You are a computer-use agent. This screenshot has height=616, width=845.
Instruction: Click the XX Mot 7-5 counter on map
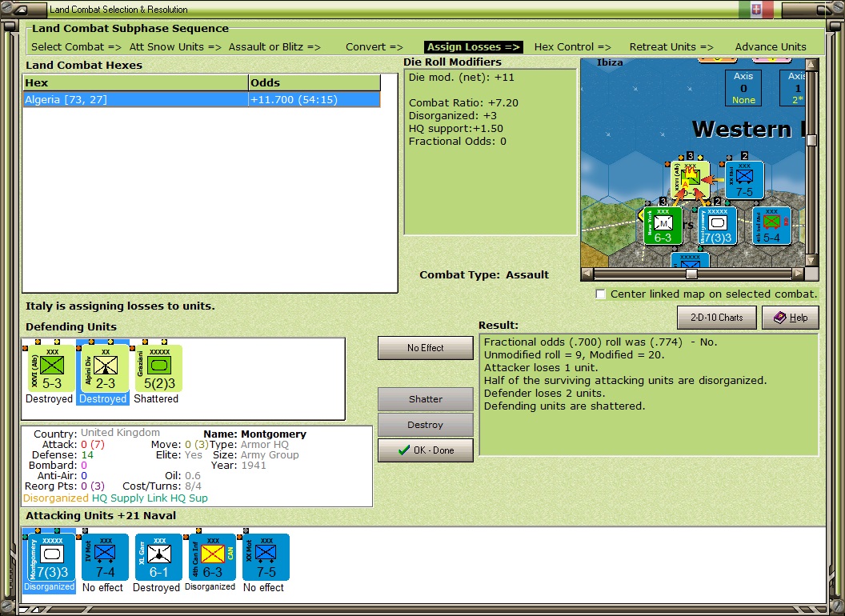click(x=744, y=180)
